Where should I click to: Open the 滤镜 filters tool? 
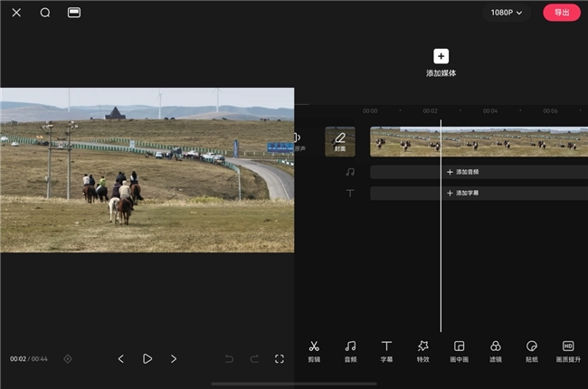click(x=496, y=352)
